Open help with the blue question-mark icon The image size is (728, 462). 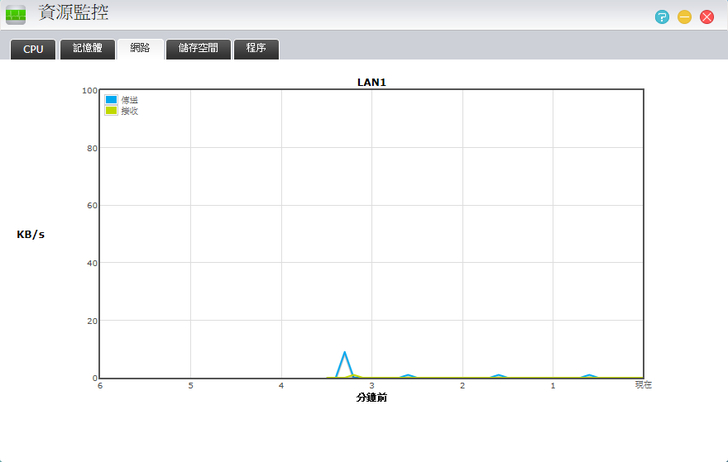(662, 17)
